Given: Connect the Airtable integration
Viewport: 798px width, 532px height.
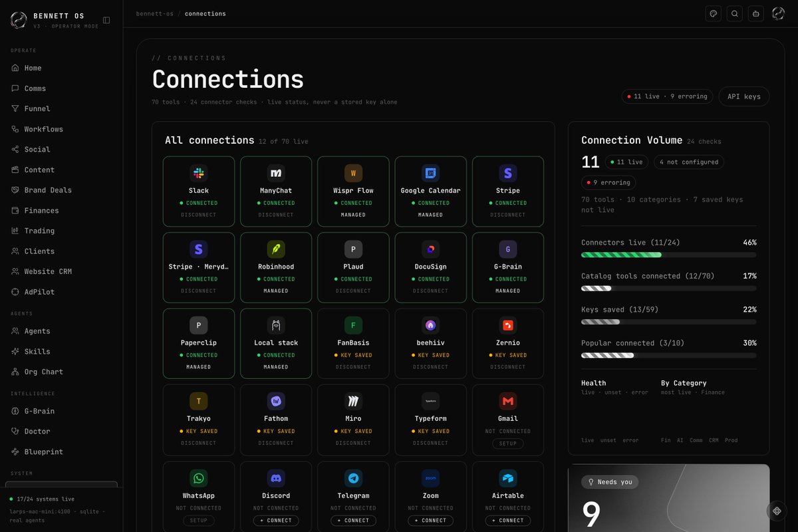Looking at the screenshot, I should coord(507,521).
